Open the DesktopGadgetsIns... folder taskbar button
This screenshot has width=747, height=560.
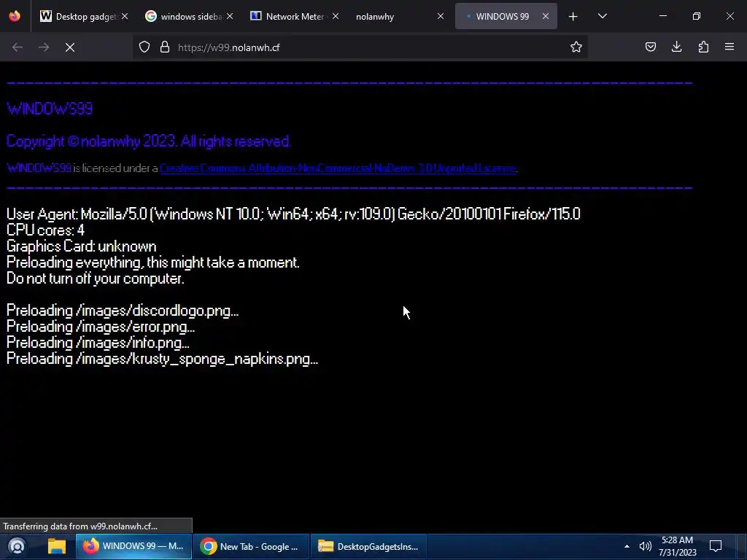tap(368, 546)
